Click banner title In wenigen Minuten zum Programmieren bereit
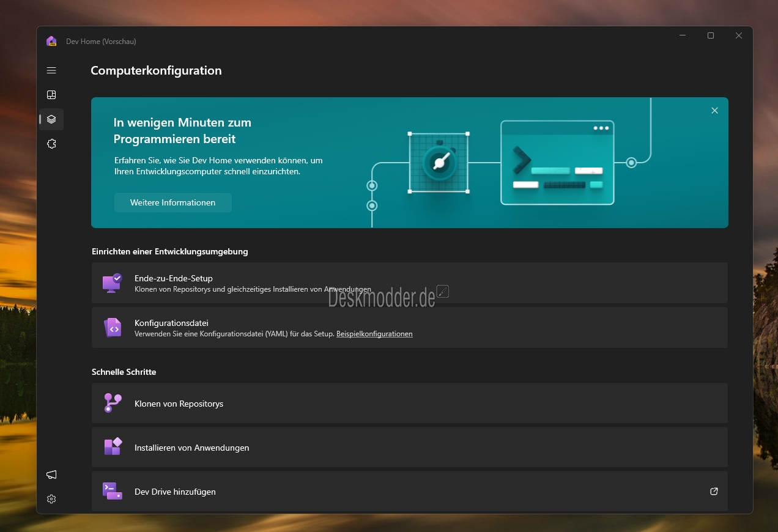 182,131
